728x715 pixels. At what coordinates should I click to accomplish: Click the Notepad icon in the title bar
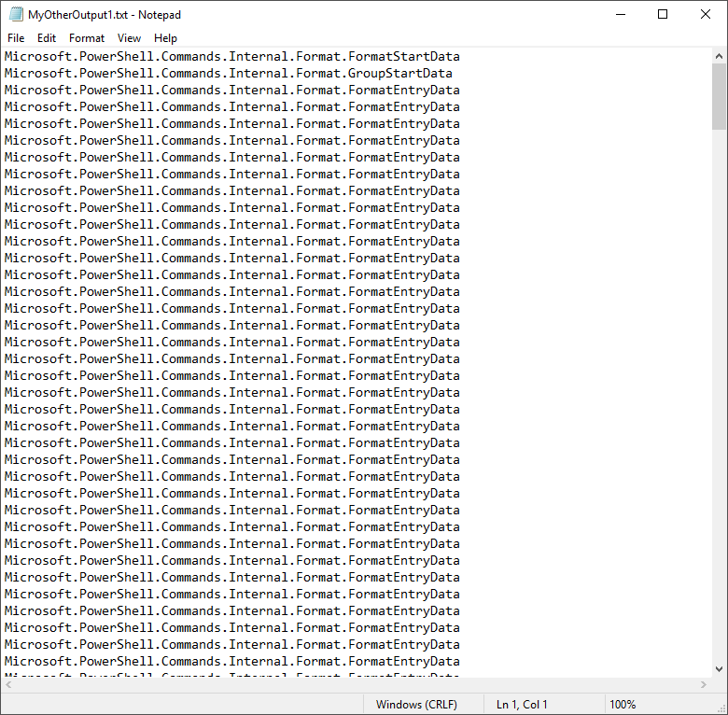click(16, 14)
